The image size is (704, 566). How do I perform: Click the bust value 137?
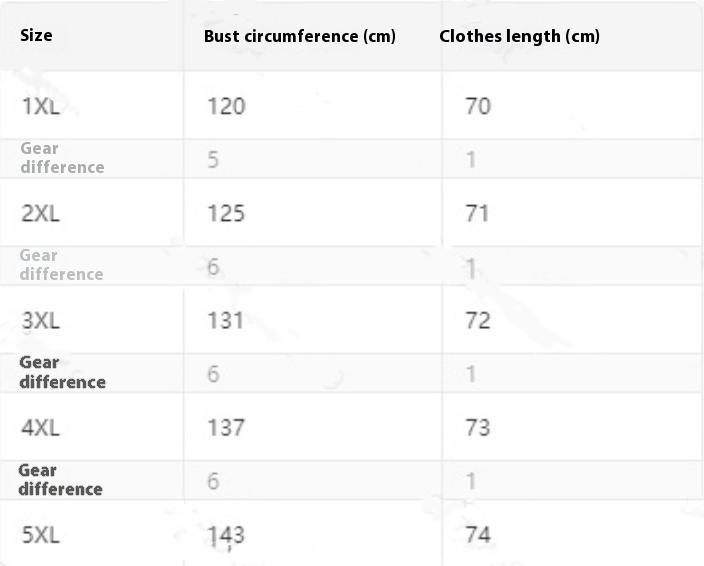[226, 427]
